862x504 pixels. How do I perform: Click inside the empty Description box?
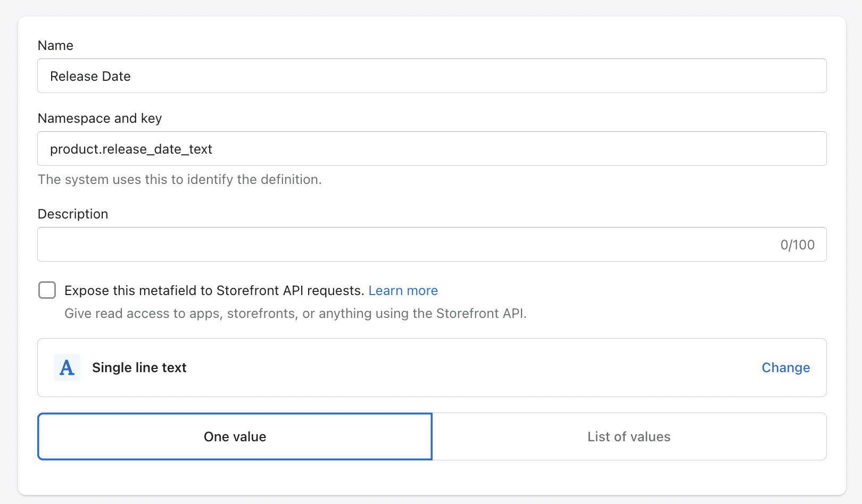click(404, 245)
